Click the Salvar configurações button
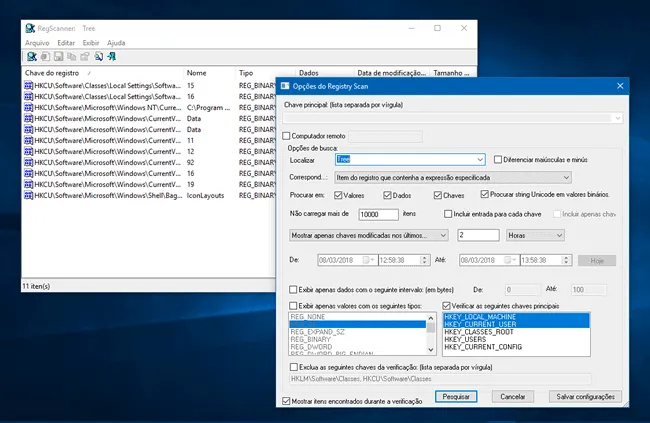 coord(585,396)
